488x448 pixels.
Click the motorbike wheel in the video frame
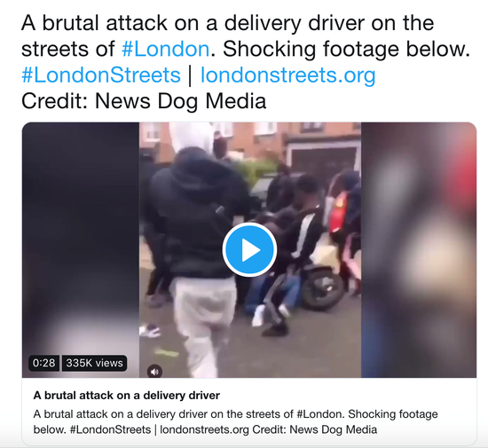(x=322, y=288)
